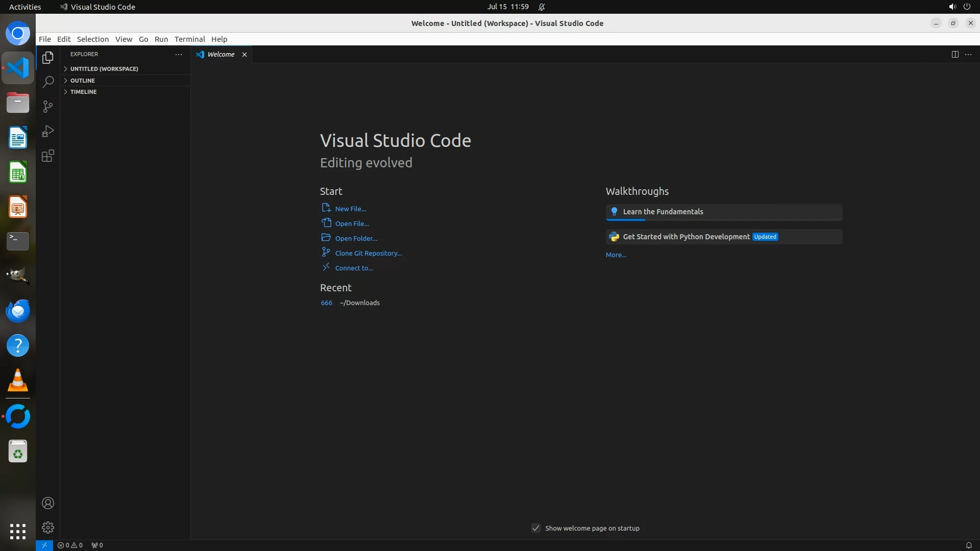980x551 pixels.
Task: Open the Search view in activity bar
Action: point(48,82)
